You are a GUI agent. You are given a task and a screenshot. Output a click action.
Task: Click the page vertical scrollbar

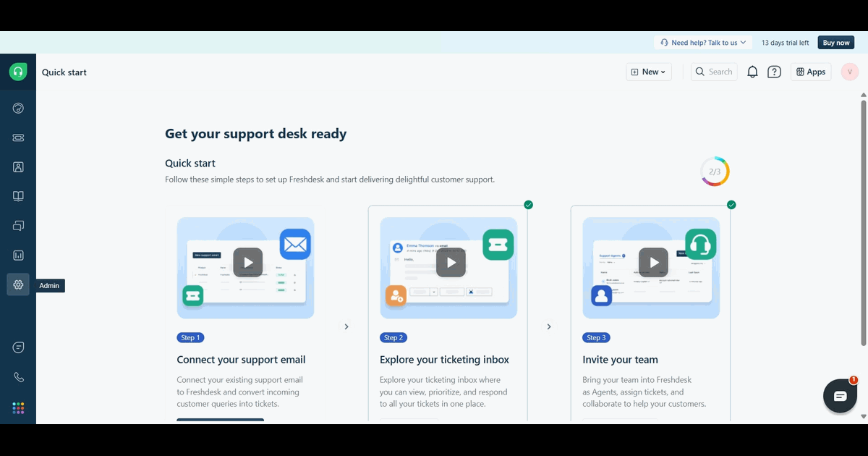coord(863,223)
